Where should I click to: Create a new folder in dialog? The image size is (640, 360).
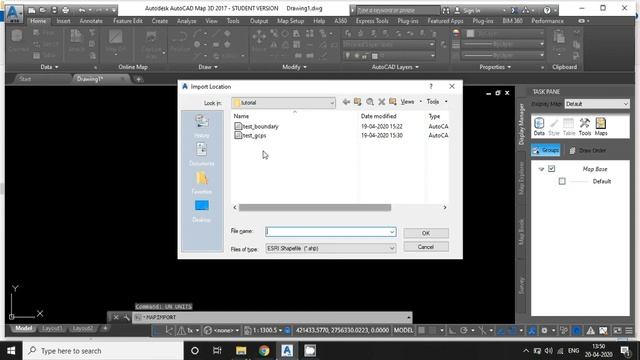(x=393, y=102)
